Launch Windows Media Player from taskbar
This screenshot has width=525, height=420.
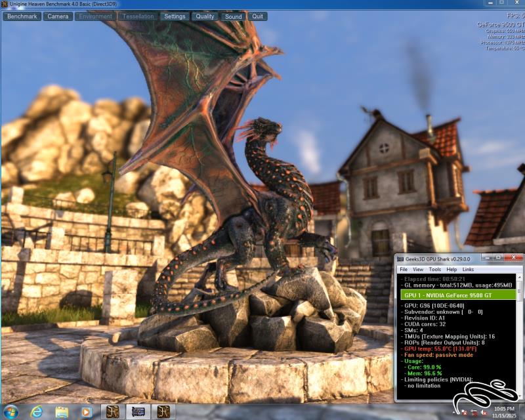[86, 411]
